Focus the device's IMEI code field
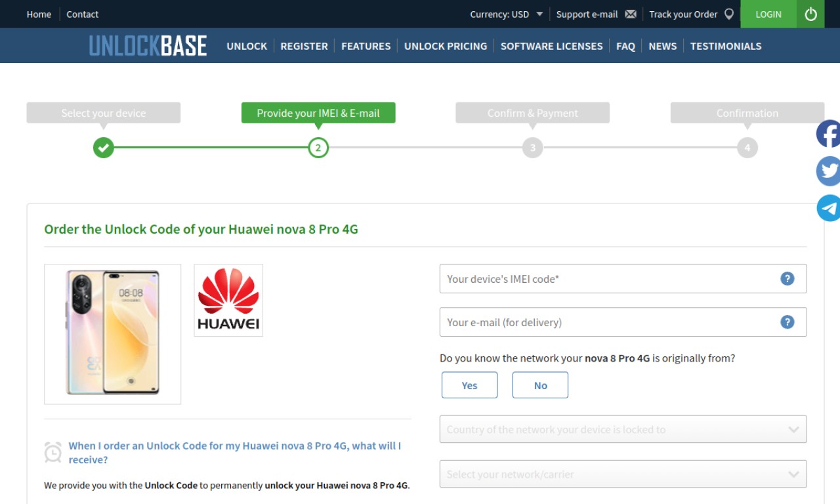 coord(623,279)
